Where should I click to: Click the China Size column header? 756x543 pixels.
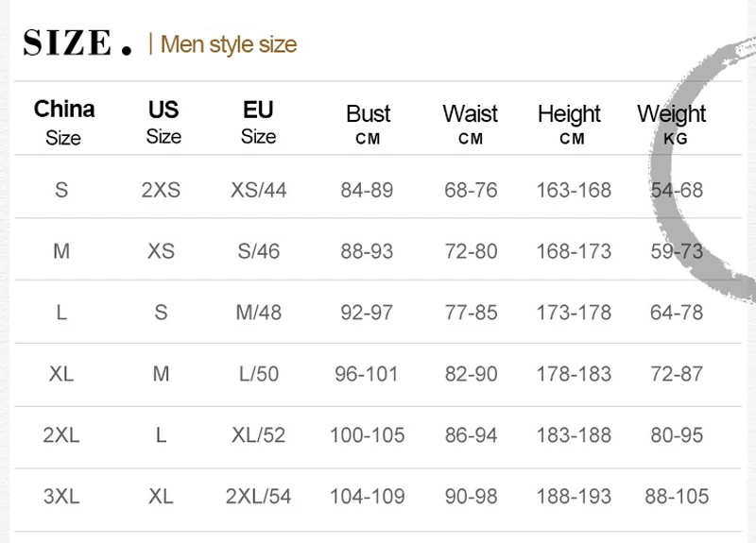coord(63,123)
